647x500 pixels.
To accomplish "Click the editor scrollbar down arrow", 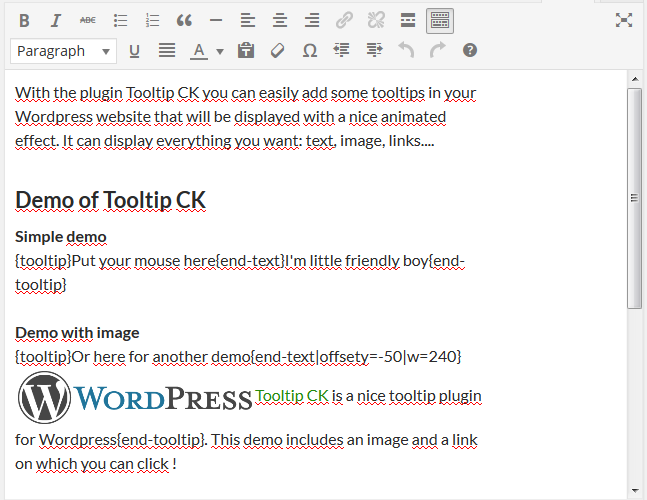I will coord(635,491).
